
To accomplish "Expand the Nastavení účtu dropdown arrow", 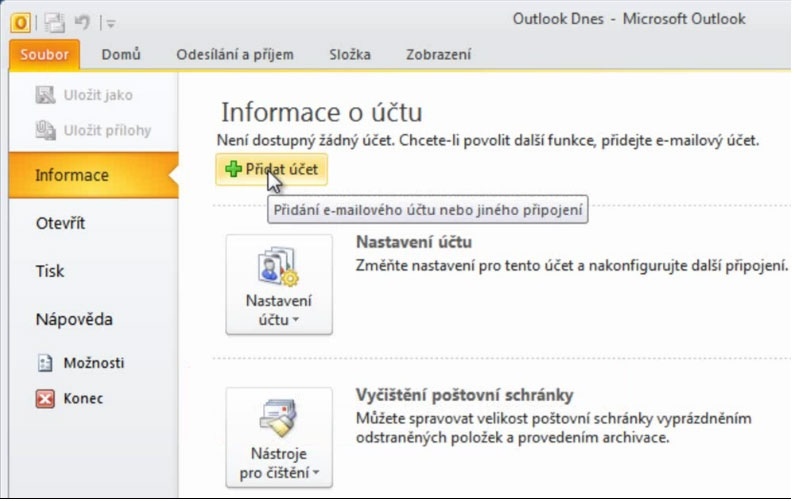I will (x=296, y=320).
